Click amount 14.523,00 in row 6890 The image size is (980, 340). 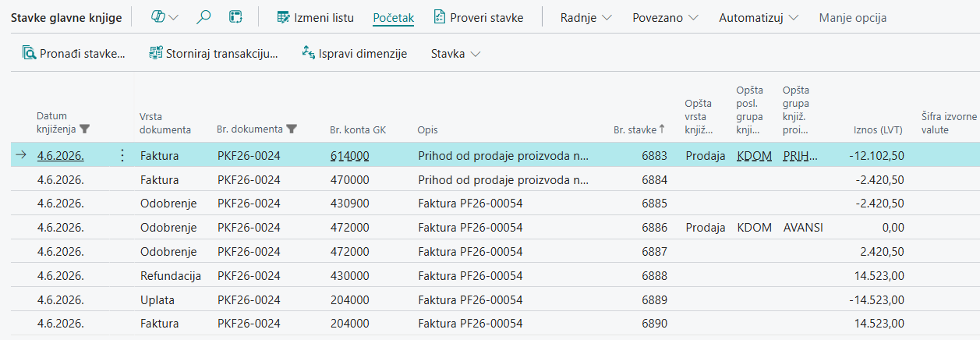(x=878, y=324)
